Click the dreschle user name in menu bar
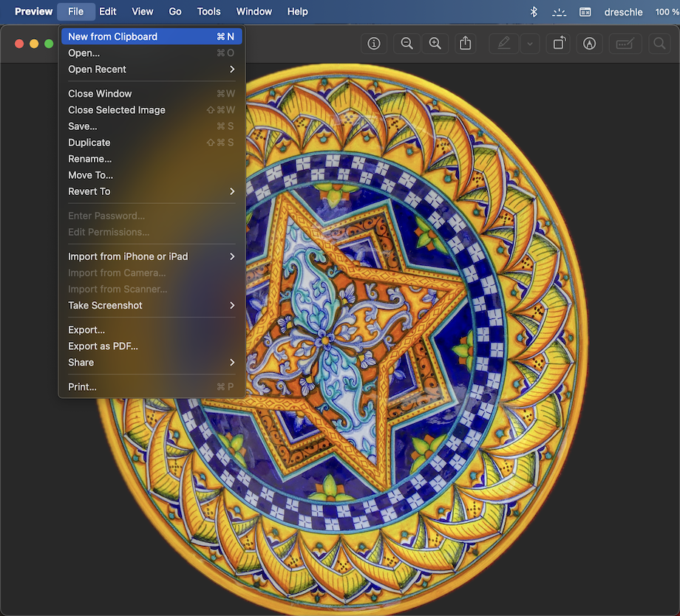This screenshot has width=680, height=616. pyautogui.click(x=623, y=12)
